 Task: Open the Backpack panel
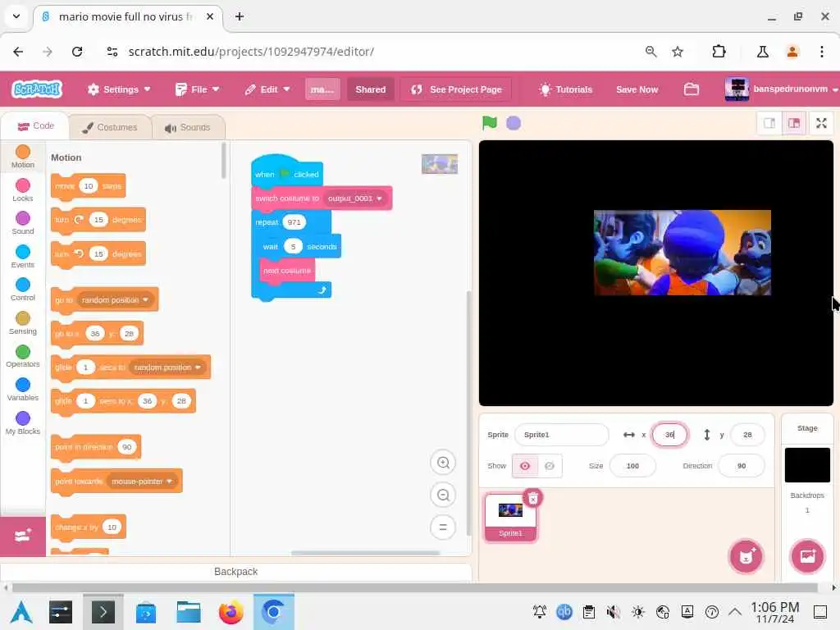pos(235,572)
